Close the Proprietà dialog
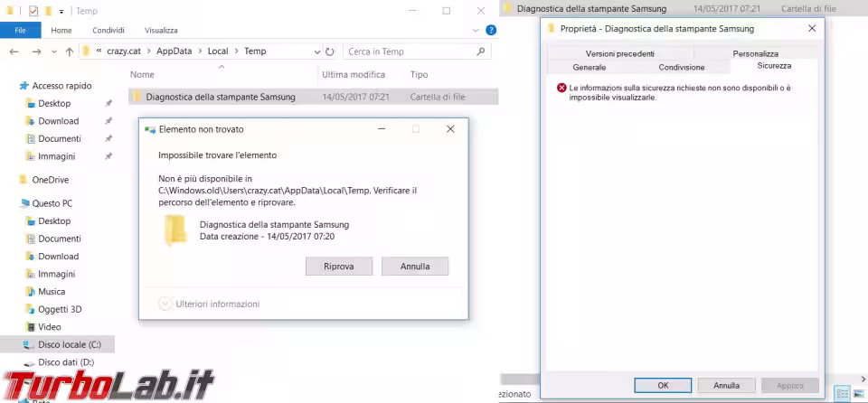This screenshot has width=868, height=403. click(812, 28)
